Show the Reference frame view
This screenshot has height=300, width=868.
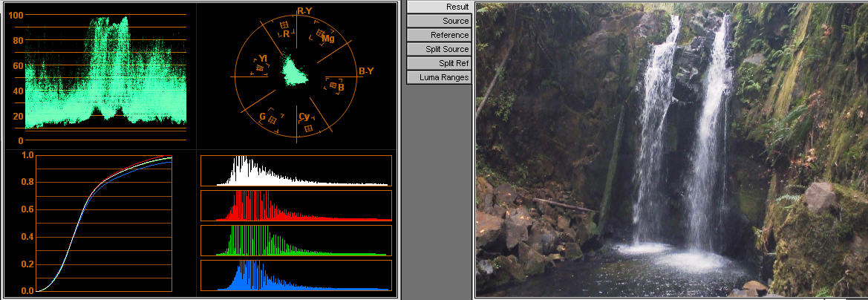(439, 35)
